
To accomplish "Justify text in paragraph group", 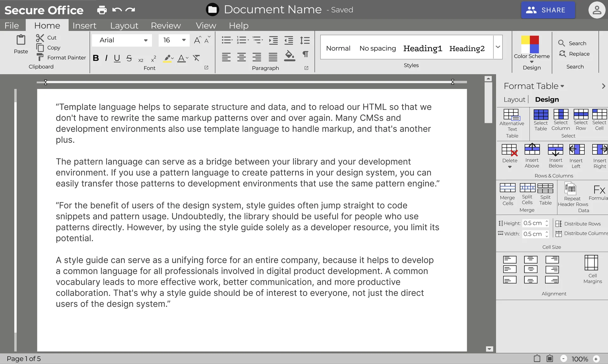I will 273,57.
